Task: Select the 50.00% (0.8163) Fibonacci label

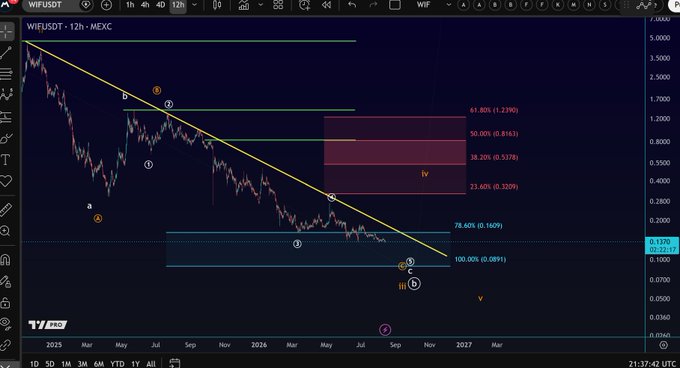Action: (x=494, y=134)
